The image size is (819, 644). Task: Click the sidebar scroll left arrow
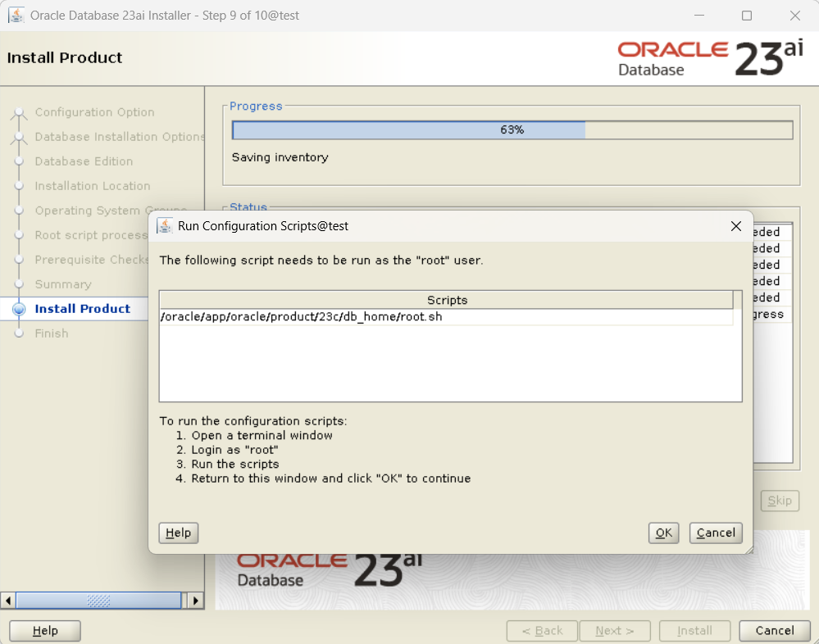tap(8, 600)
